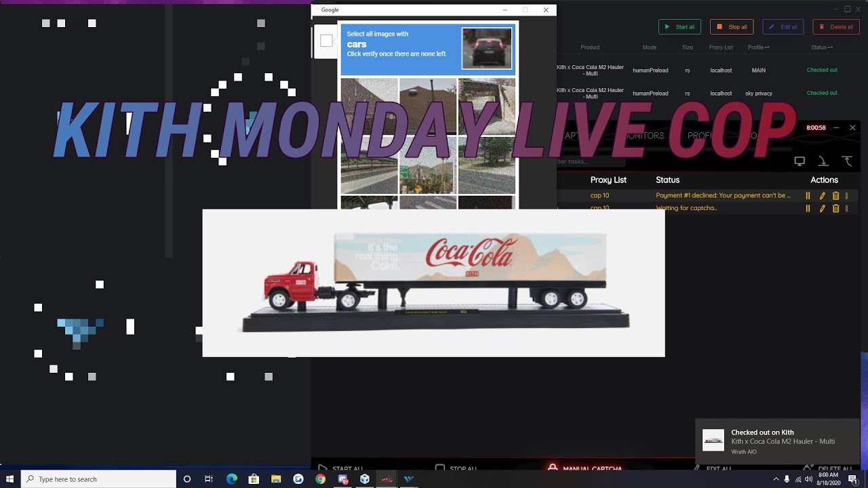Open the taskbar clock and calendar

[828, 479]
